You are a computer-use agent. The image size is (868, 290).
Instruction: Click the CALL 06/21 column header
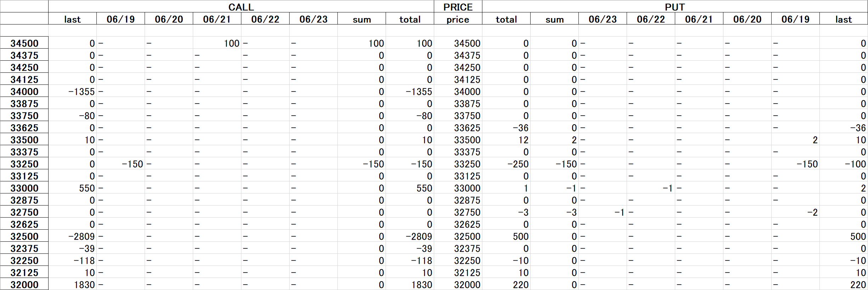217,19
